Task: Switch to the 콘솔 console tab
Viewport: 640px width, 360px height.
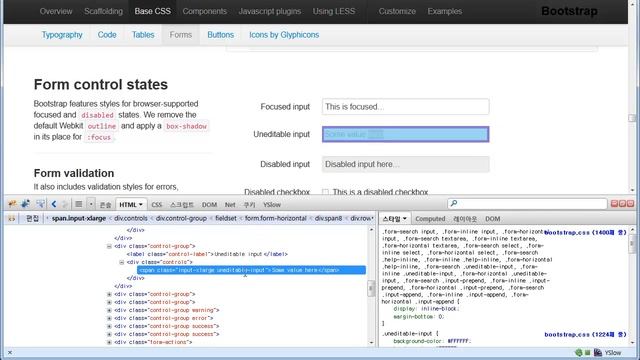Action: click(x=105, y=205)
